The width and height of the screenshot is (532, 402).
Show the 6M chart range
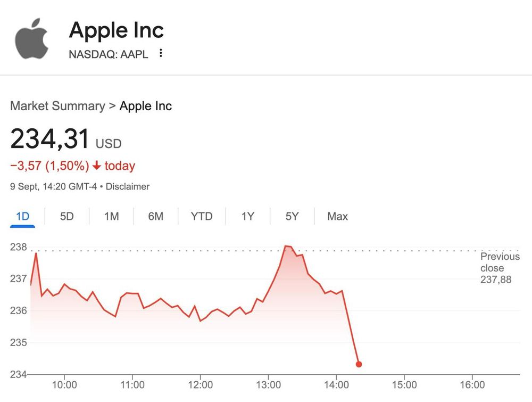155,216
